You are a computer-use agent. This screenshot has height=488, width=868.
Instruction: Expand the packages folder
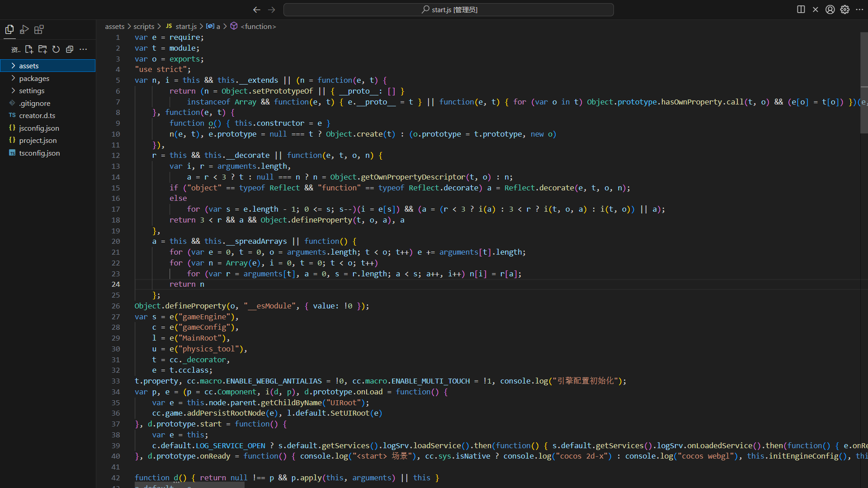pyautogui.click(x=34, y=79)
